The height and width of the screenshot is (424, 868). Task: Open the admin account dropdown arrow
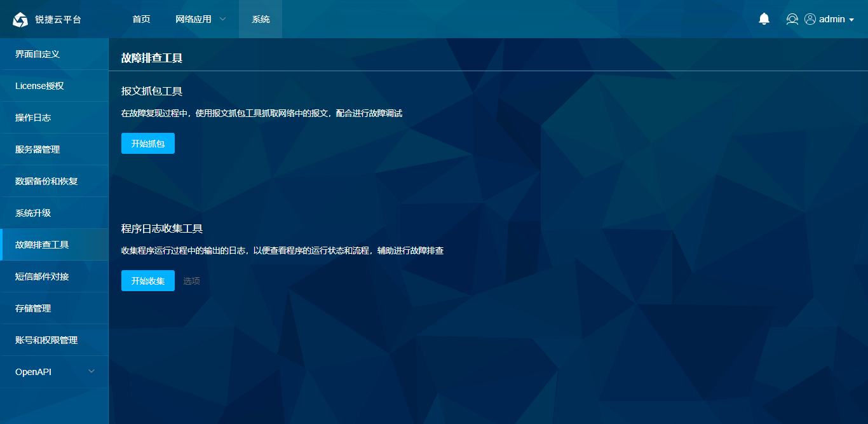point(851,20)
